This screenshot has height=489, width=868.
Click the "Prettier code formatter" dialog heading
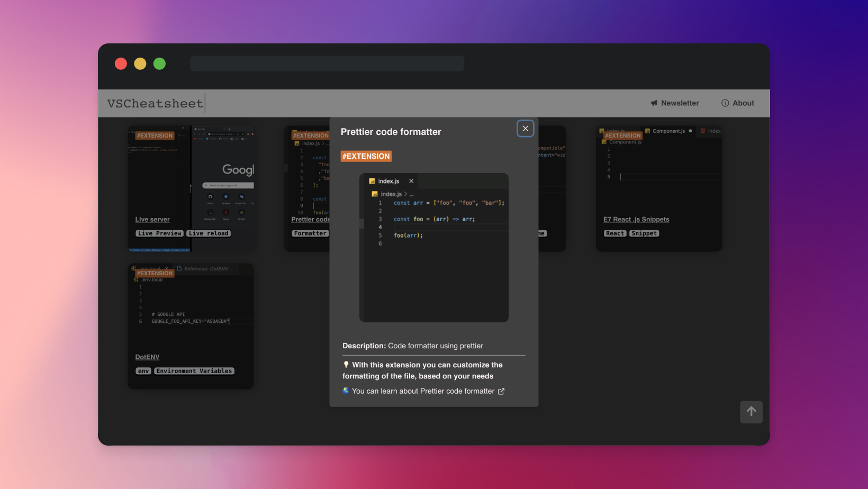[391, 132]
